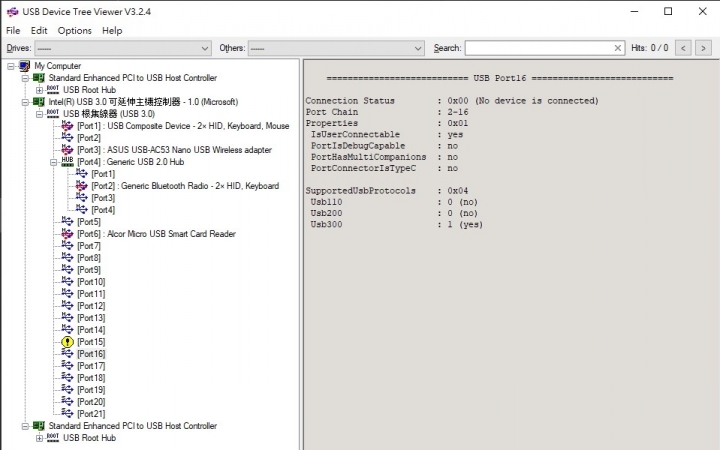Click the bottom USB Root Hub icon
This screenshot has height=450, width=720.
click(x=53, y=438)
